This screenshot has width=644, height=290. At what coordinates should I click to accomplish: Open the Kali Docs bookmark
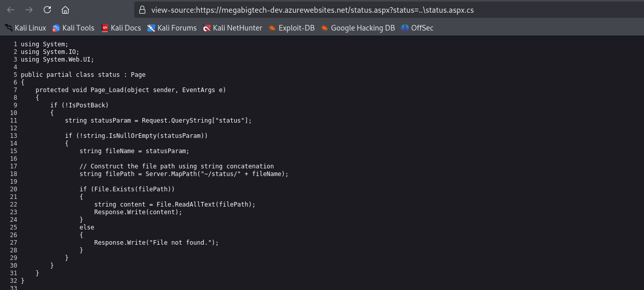(x=121, y=28)
